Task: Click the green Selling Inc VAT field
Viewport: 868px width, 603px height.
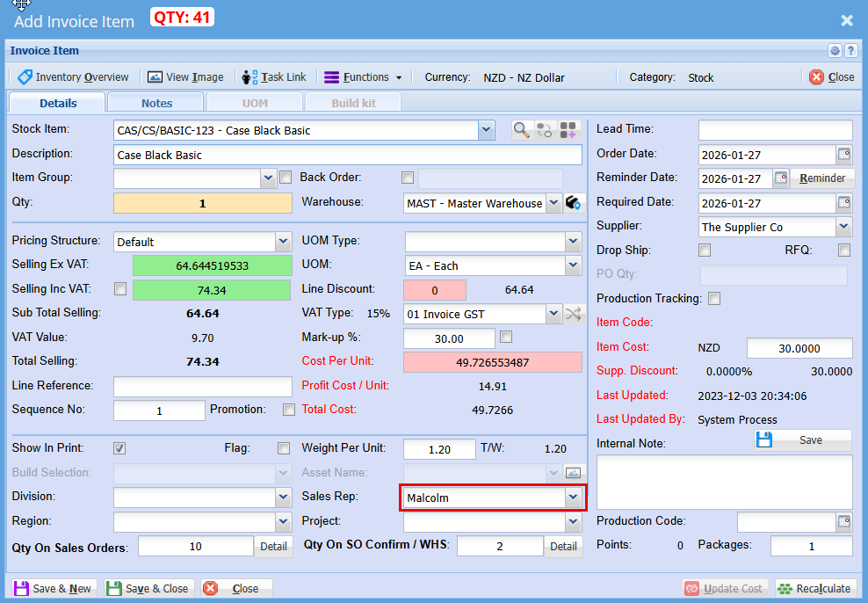Action: (211, 290)
